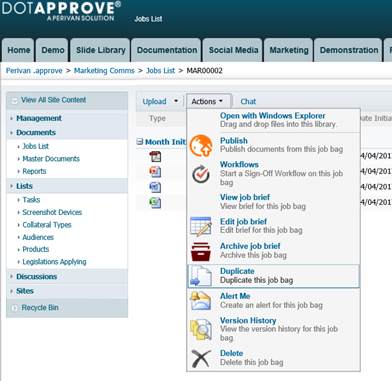Open the Word document icon in list
Screen dimensions: 392x381
click(155, 187)
